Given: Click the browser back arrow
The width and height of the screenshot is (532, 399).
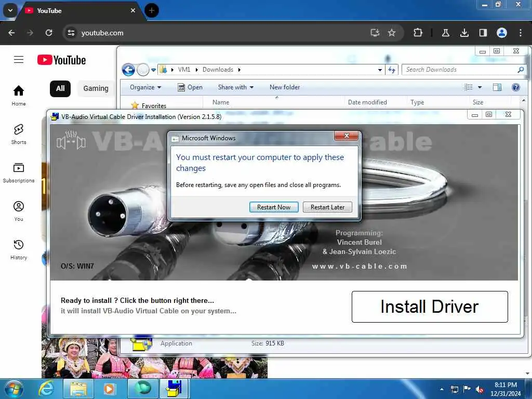Looking at the screenshot, I should coord(11,33).
